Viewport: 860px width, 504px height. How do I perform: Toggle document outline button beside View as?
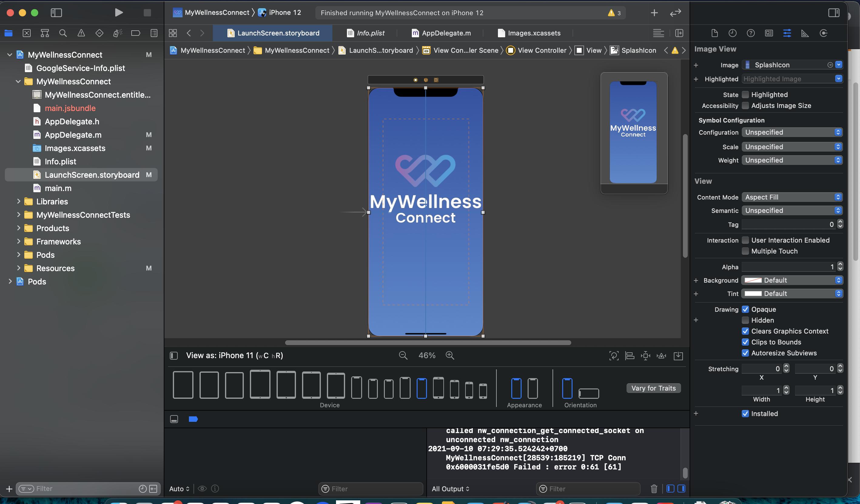[x=174, y=356]
